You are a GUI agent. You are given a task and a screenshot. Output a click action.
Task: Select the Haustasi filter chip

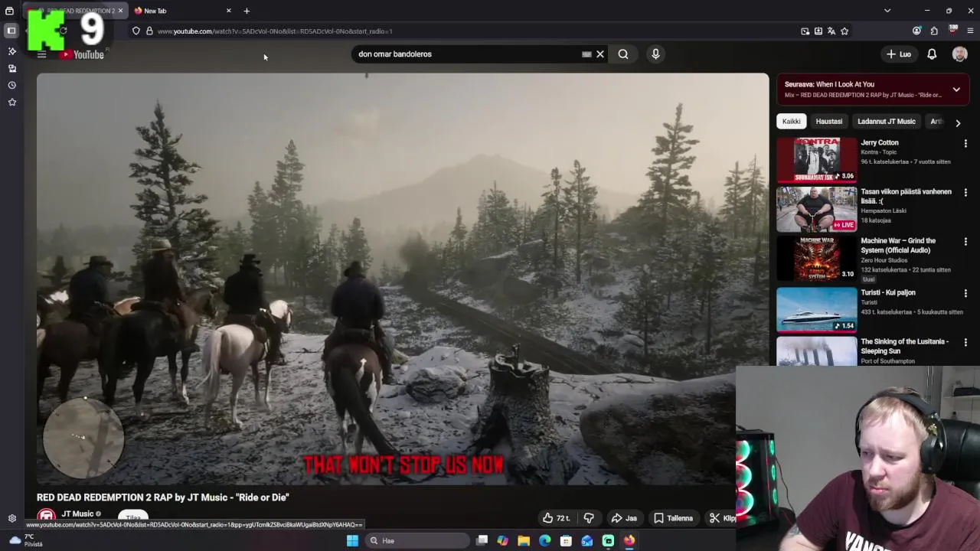pos(828,121)
